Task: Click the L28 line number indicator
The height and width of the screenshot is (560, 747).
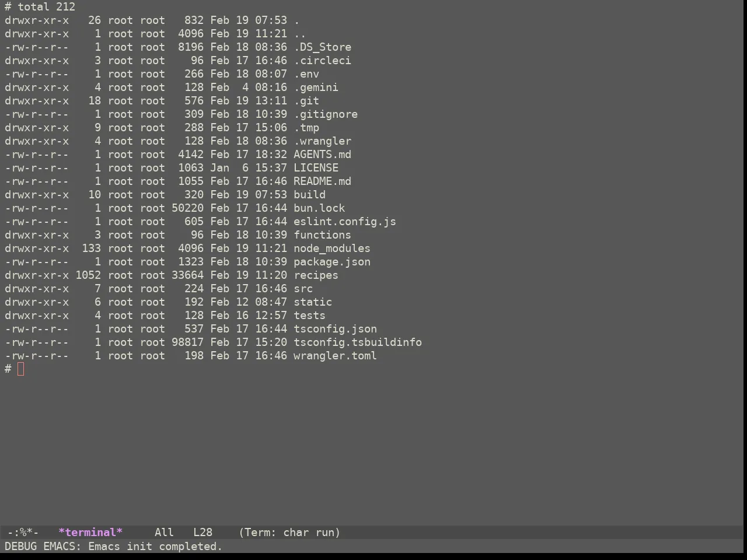Action: pyautogui.click(x=203, y=533)
